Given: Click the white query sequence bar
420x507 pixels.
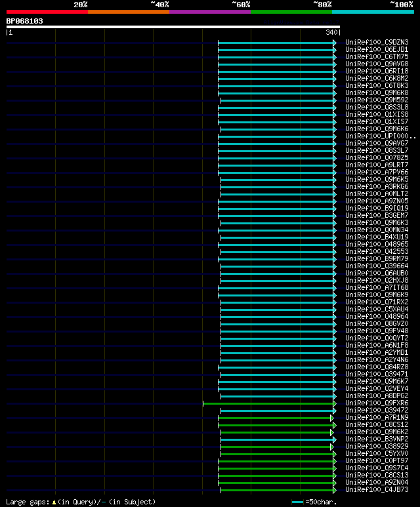Looking at the screenshot, I should (x=173, y=27).
